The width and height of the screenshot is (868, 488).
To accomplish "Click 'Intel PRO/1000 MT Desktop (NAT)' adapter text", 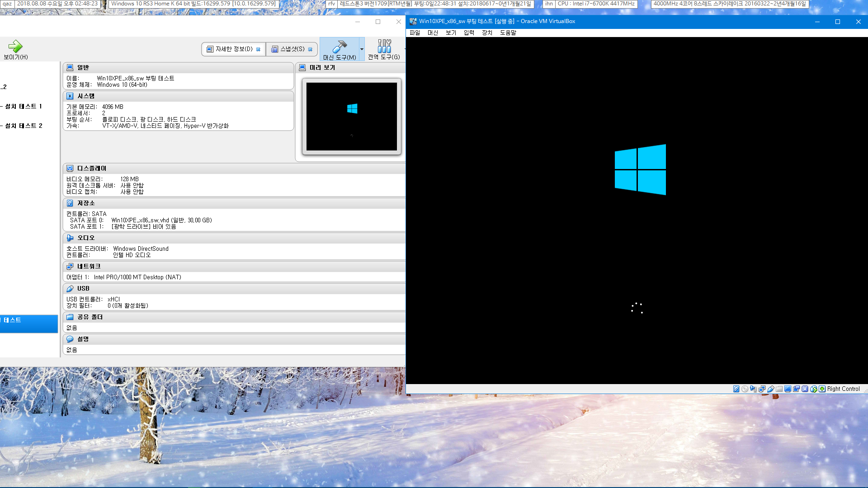I will [137, 277].
